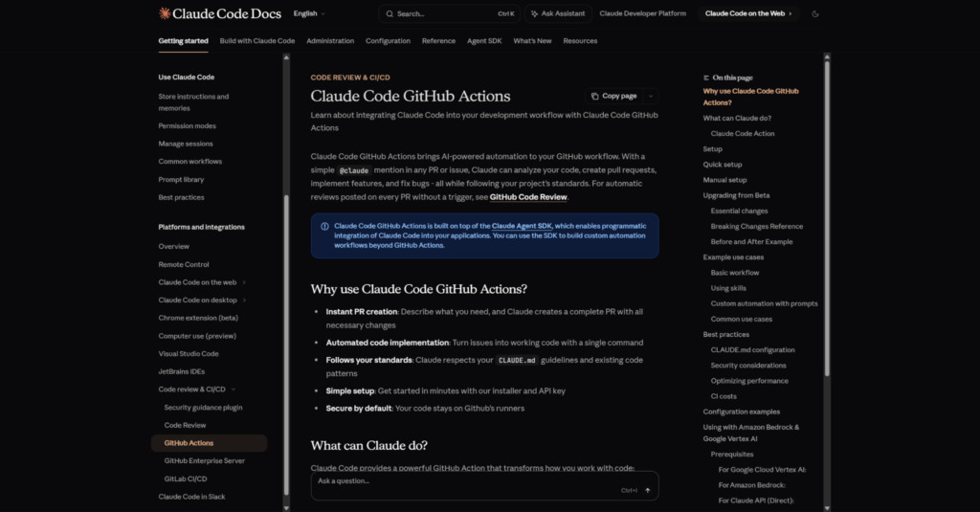Image resolution: width=980 pixels, height=512 pixels.
Task: Switch to Getting started tab
Action: [183, 41]
